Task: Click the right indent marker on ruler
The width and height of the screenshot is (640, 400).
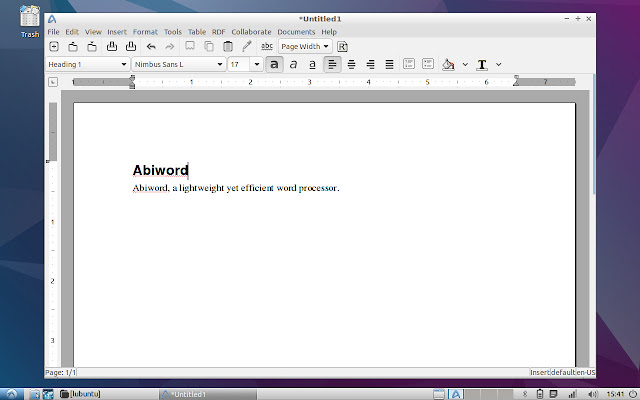Action: 516,80
